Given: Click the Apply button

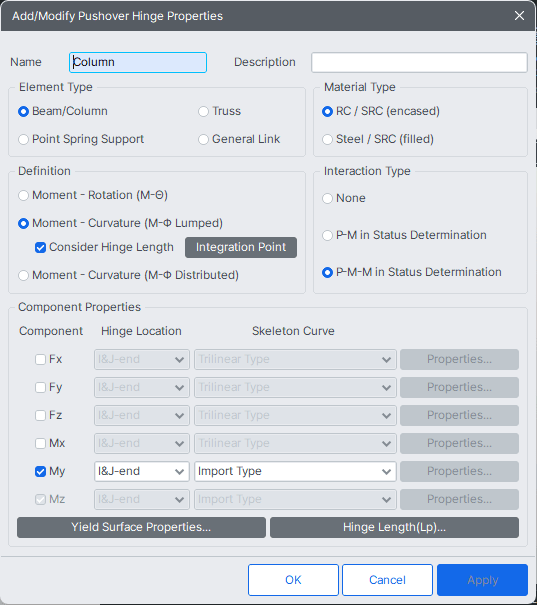Looking at the screenshot, I should pyautogui.click(x=482, y=580).
